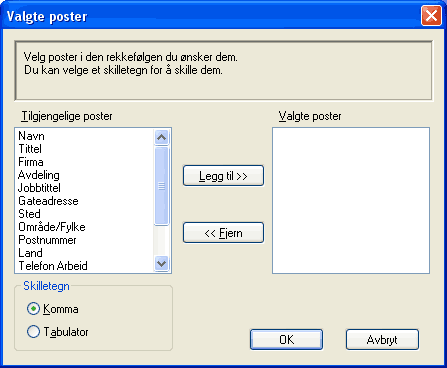Screen dimensions: 447x368
Task: Click the << Fjern button
Action: (223, 233)
